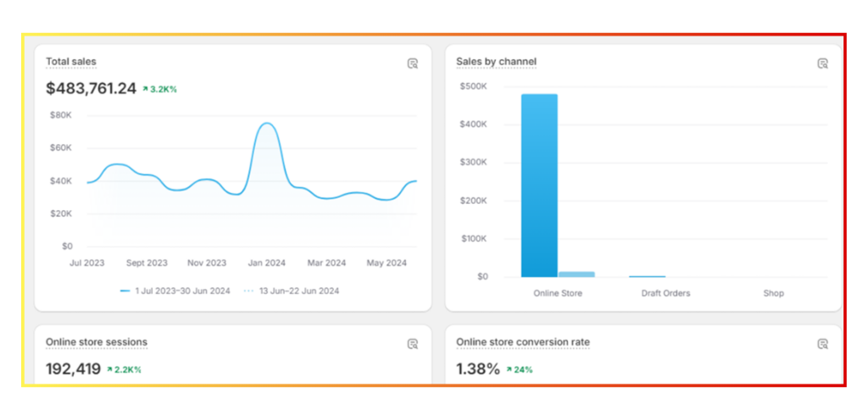The height and width of the screenshot is (420, 868).
Task: Click the small lighter bar beside Online Store
Action: 576,274
